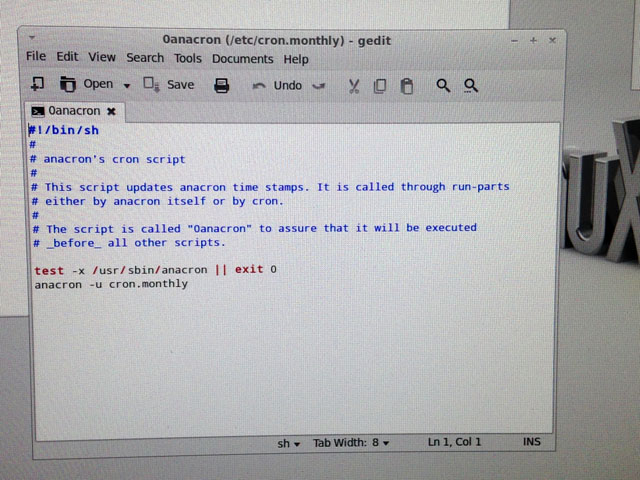Open Find and Replace magnifier icon
This screenshot has height=480, width=640.
click(x=471, y=86)
